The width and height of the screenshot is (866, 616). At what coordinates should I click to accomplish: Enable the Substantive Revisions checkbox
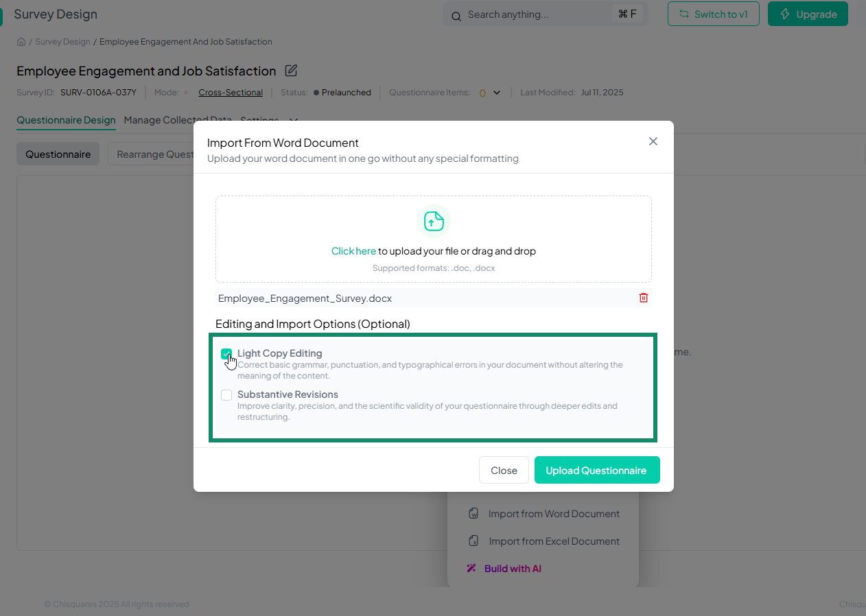[226, 395]
